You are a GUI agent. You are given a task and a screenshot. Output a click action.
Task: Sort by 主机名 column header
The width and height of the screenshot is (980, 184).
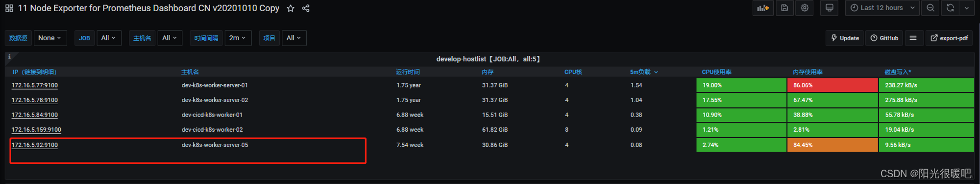click(190, 72)
